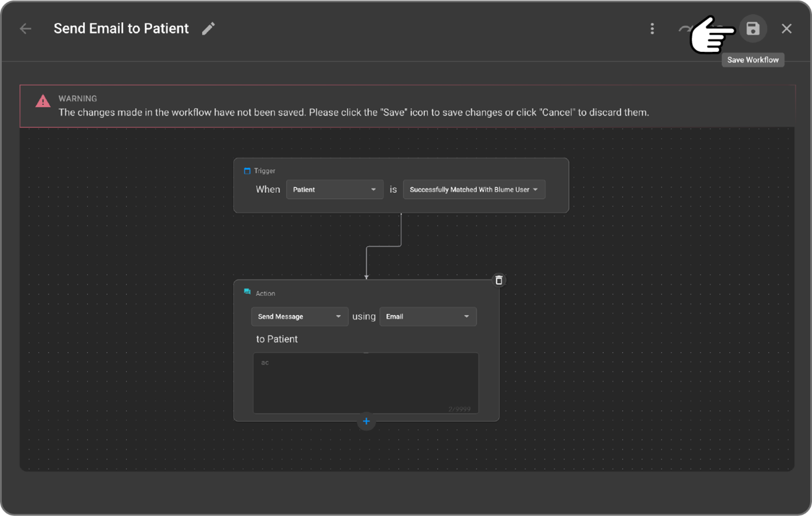812x516 pixels.
Task: Add a new step with plus button
Action: 366,421
